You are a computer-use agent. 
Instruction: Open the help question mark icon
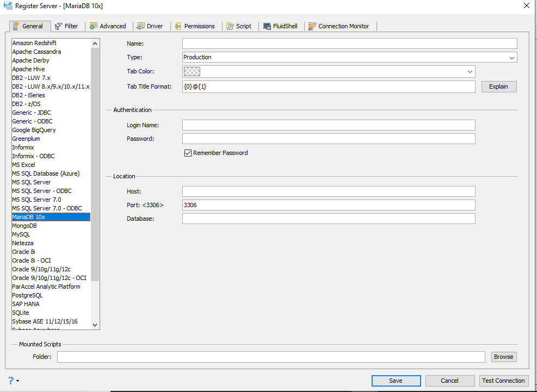click(11, 381)
